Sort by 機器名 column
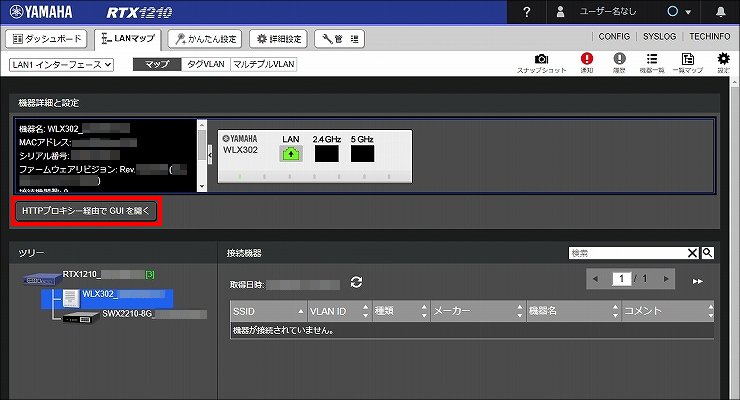Viewport: 740px width, 400px height. (x=574, y=311)
